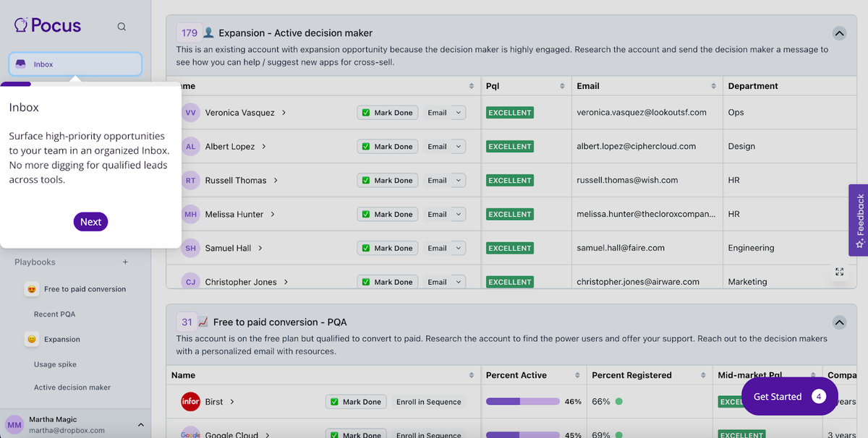Collapse the Expansion - Active decision maker section
The width and height of the screenshot is (868, 438).
(x=839, y=33)
